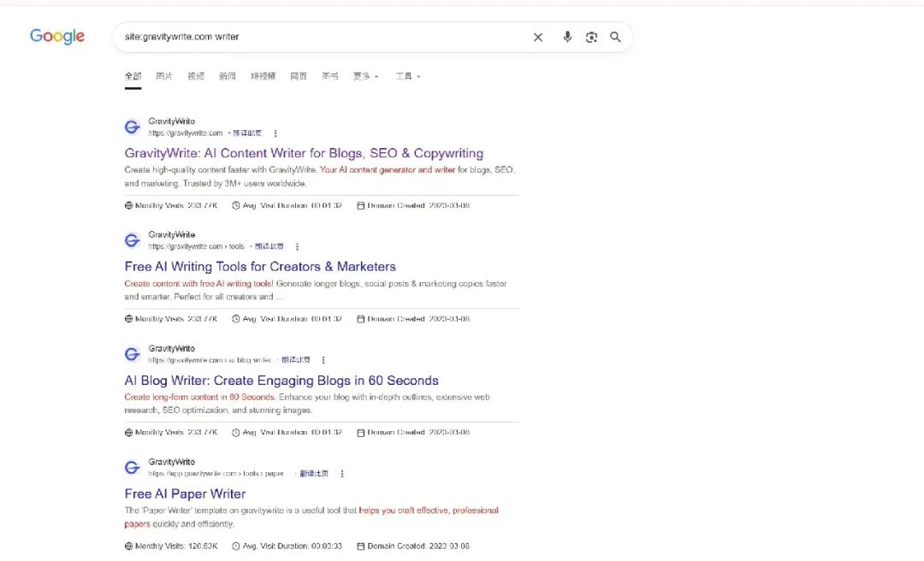Click GravityWrite favicon of the AI Blog Writer result
Image resolution: width=924 pixels, height=561 pixels.
coord(133,354)
